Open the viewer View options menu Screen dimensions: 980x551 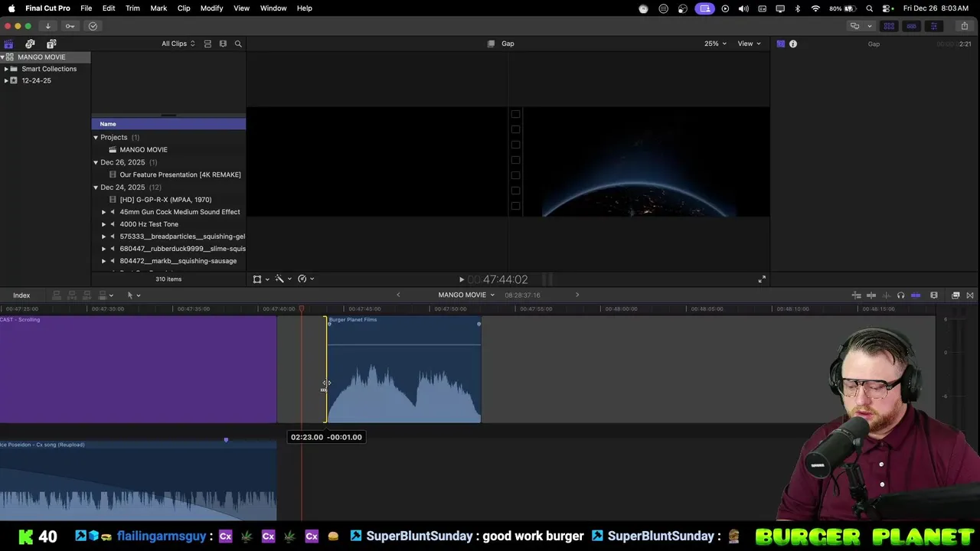point(749,44)
